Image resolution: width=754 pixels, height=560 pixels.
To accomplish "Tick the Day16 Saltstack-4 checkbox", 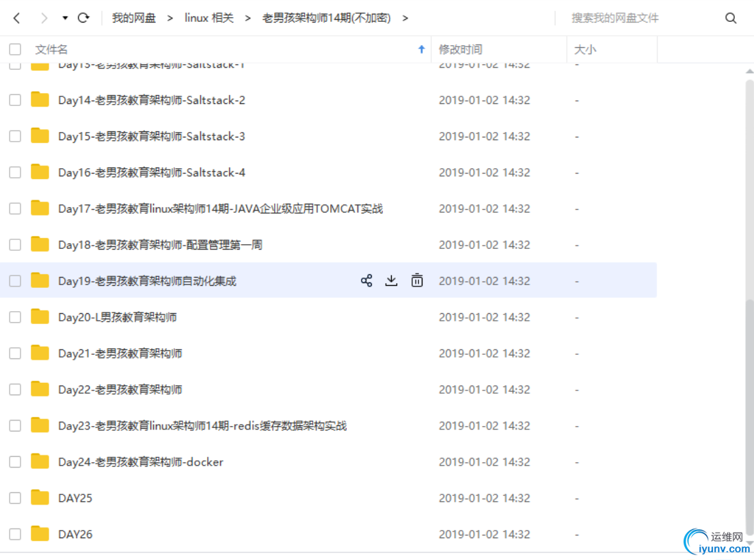I will click(16, 172).
